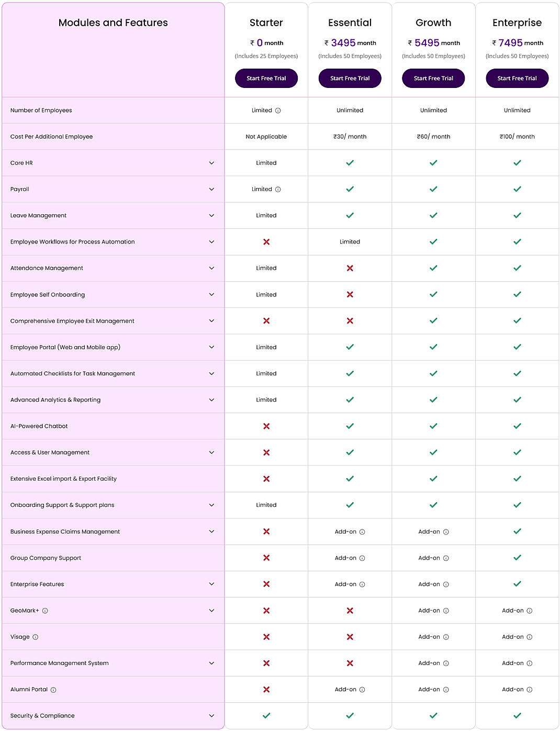Click Add-on info icon for Group Company Support in Growth
The image size is (560, 731).
[x=445, y=558]
